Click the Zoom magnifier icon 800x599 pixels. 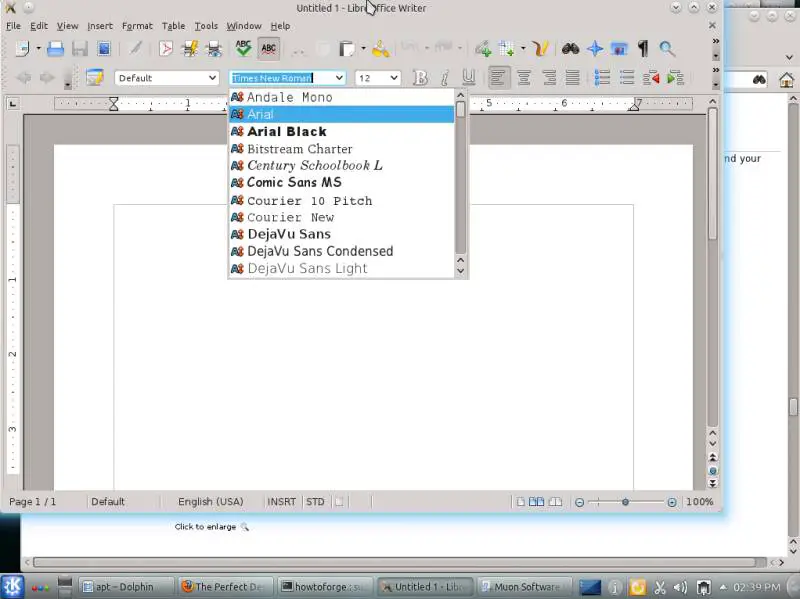(x=667, y=49)
